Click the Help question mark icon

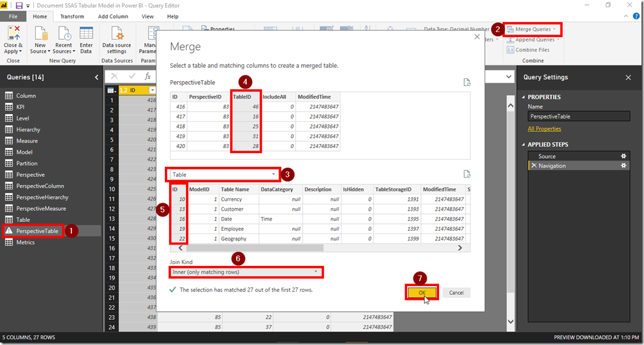point(636,16)
